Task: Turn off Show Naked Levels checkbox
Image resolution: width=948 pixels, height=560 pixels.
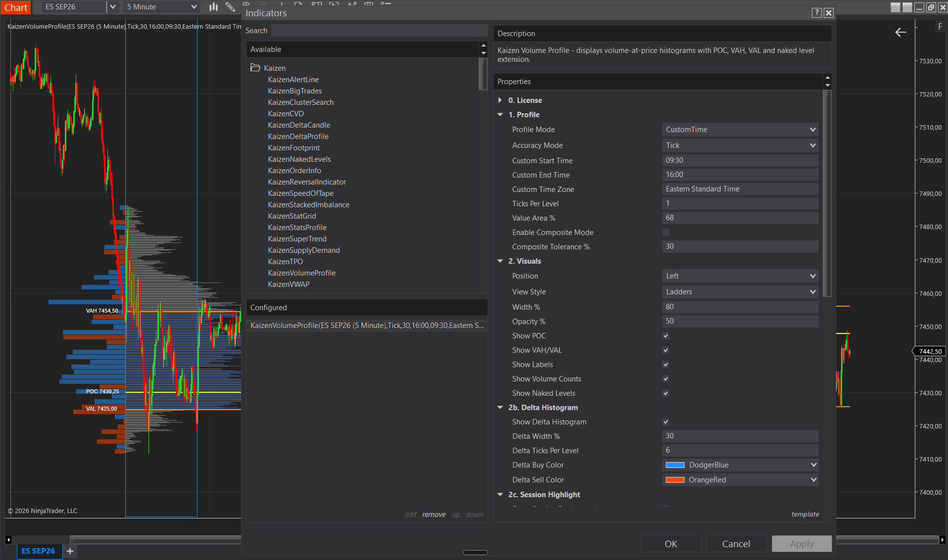Action: point(666,393)
